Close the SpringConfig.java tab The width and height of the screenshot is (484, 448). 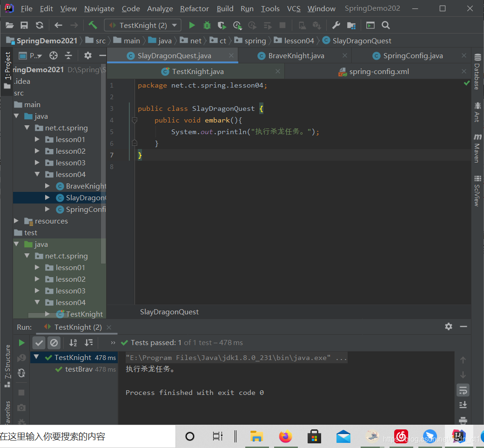[464, 55]
